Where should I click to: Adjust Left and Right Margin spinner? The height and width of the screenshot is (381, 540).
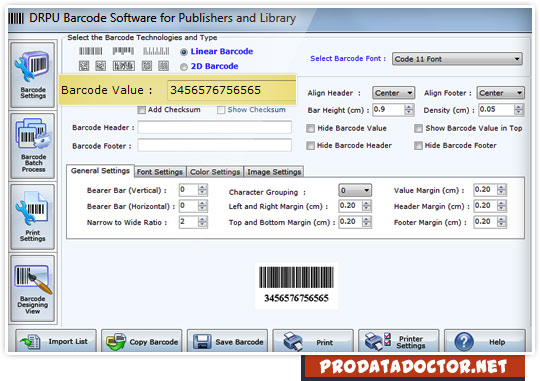pos(366,206)
